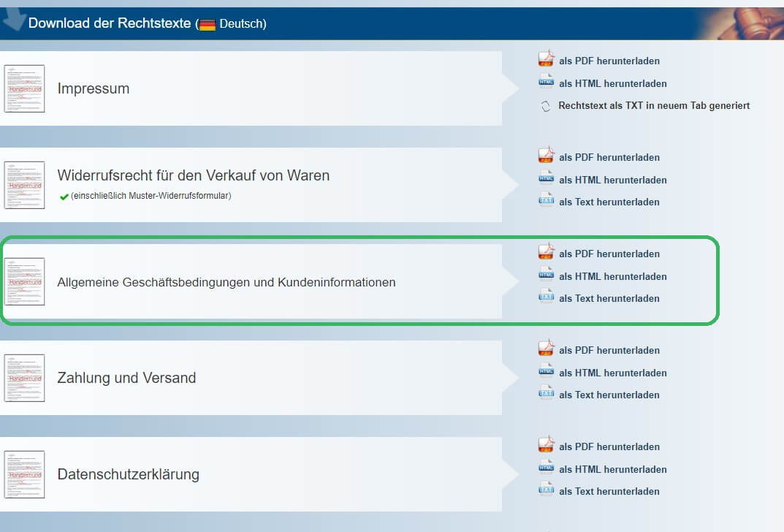This screenshot has width=784, height=532.
Task: Click the Impressum document thumbnail
Action: click(x=25, y=88)
